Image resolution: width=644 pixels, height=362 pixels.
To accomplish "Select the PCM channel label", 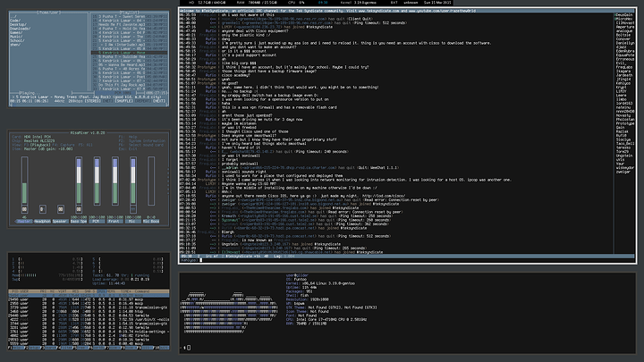I will click(x=97, y=222).
